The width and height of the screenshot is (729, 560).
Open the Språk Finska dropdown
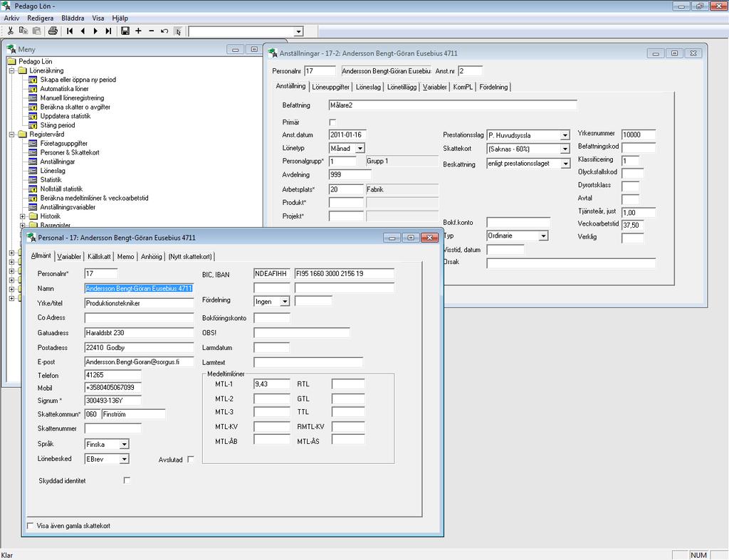coord(124,444)
